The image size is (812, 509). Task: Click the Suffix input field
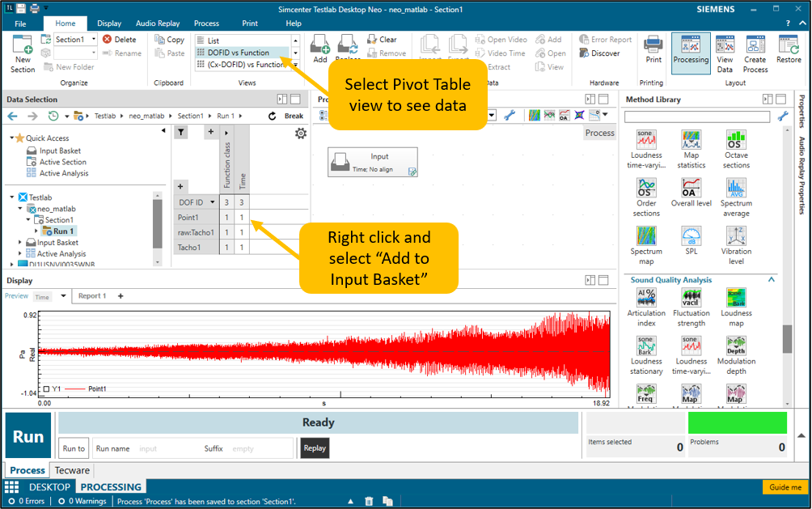click(261, 448)
